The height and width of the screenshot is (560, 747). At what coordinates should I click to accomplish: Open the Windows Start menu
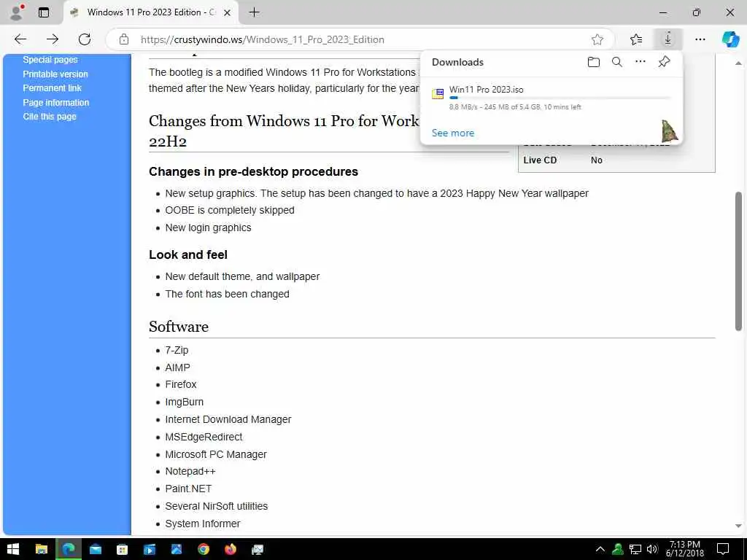[x=13, y=550]
